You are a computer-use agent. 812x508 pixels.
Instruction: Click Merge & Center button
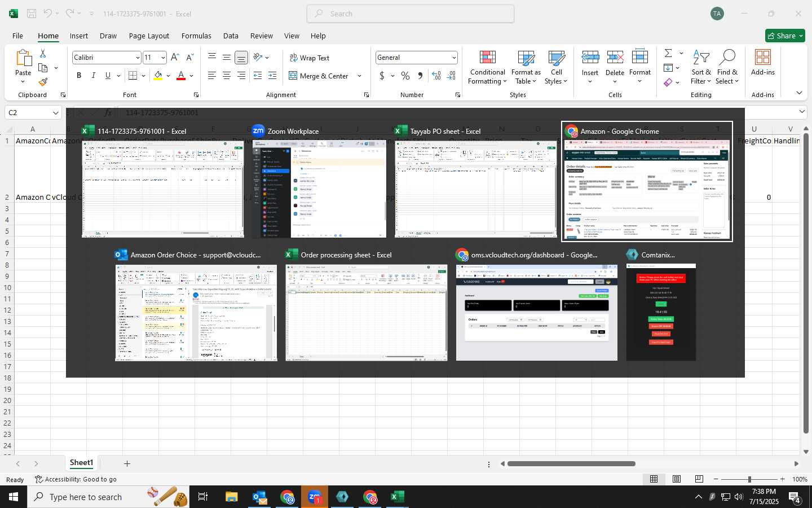click(319, 76)
